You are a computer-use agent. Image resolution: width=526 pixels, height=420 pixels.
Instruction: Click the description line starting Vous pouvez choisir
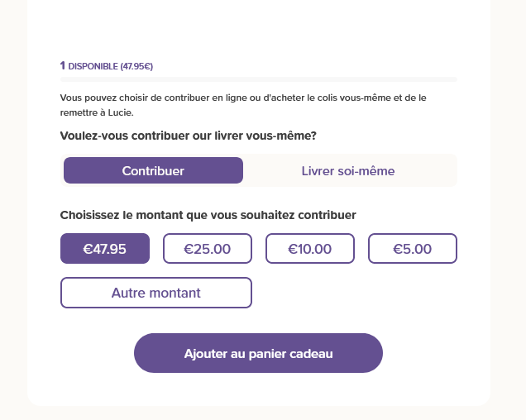coord(243,98)
